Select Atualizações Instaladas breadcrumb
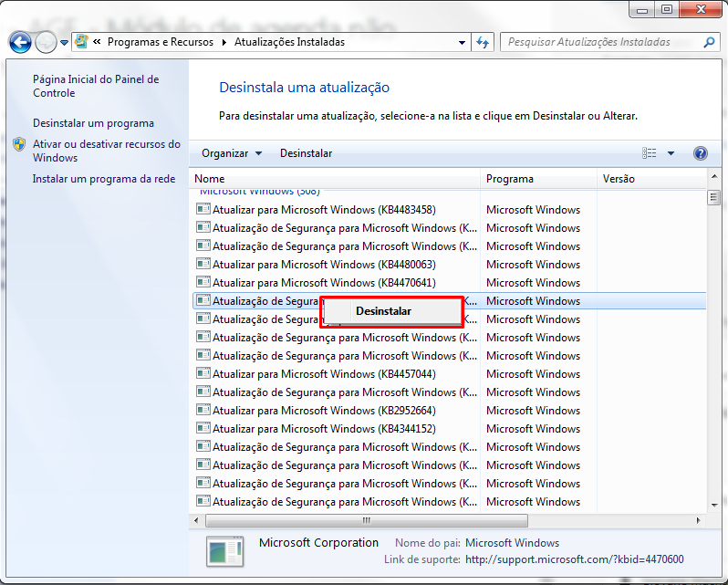Image resolution: width=728 pixels, height=585 pixels. pos(289,42)
